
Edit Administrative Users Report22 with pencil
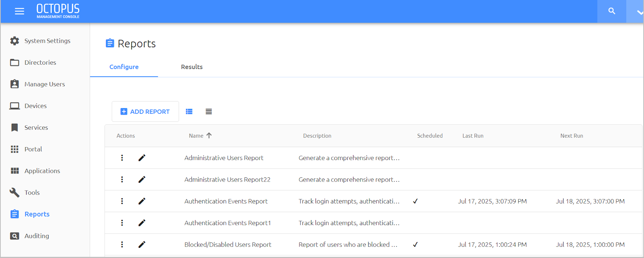point(142,179)
